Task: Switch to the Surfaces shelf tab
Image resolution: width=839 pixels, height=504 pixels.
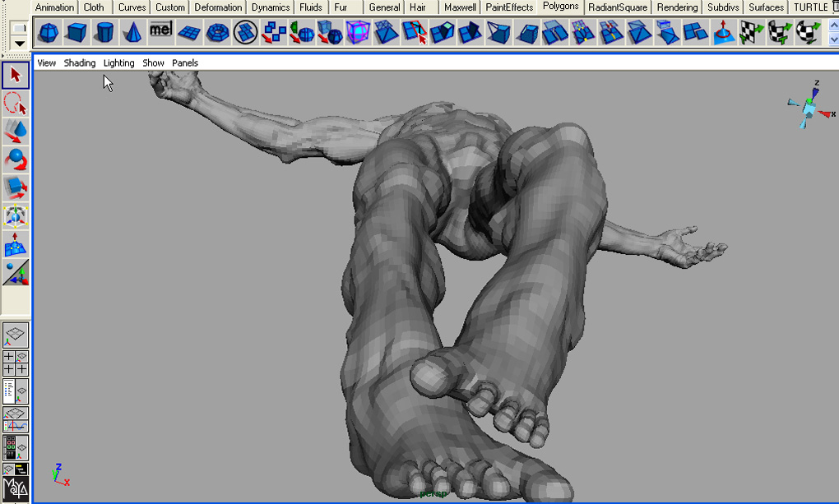Action: [x=767, y=7]
